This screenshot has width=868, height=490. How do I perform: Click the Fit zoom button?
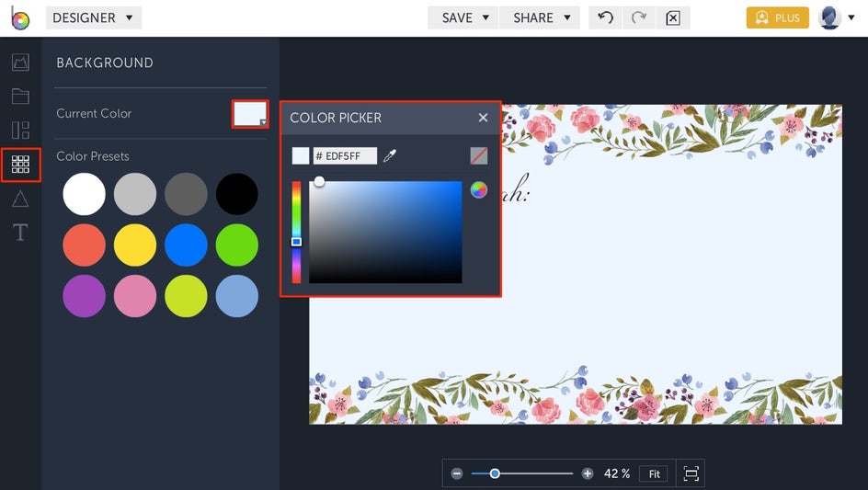654,474
